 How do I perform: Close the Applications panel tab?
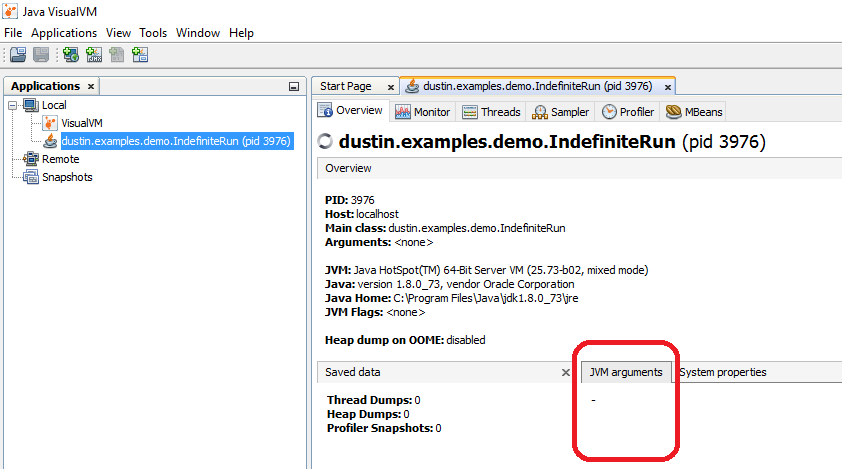coord(91,86)
